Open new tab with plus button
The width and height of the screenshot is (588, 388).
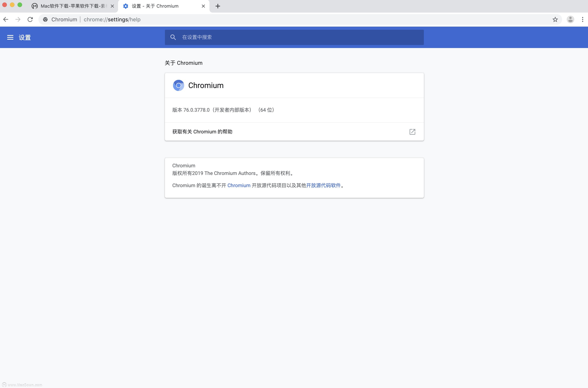click(218, 6)
